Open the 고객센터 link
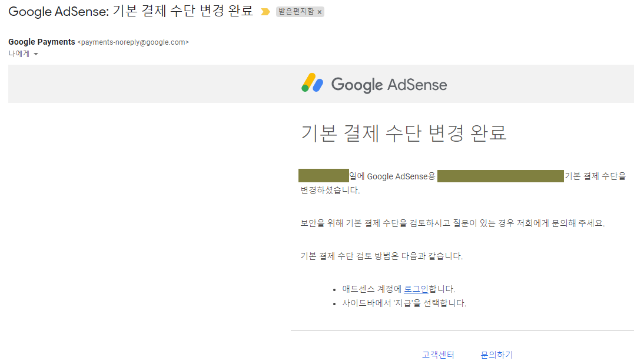 pos(438,355)
